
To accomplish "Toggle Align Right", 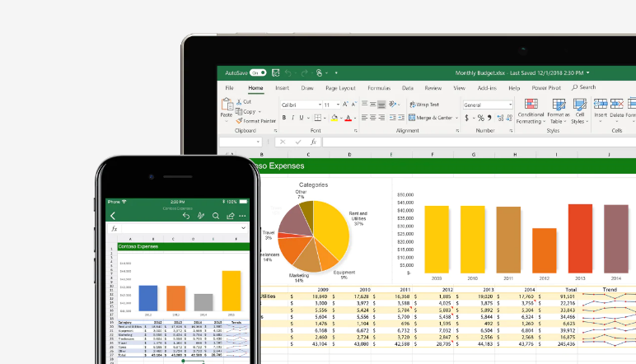I will (381, 118).
